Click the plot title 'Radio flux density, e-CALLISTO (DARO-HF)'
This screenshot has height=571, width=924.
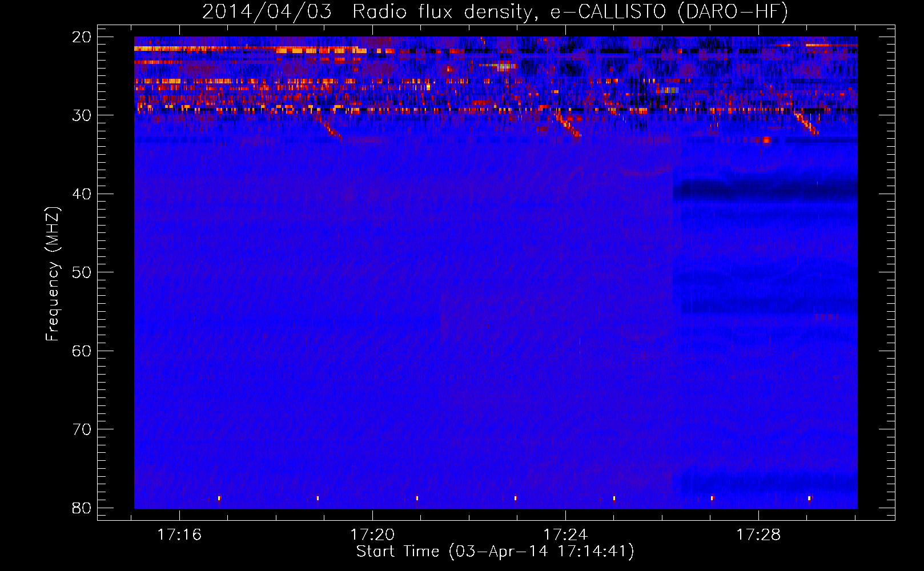[571, 12]
